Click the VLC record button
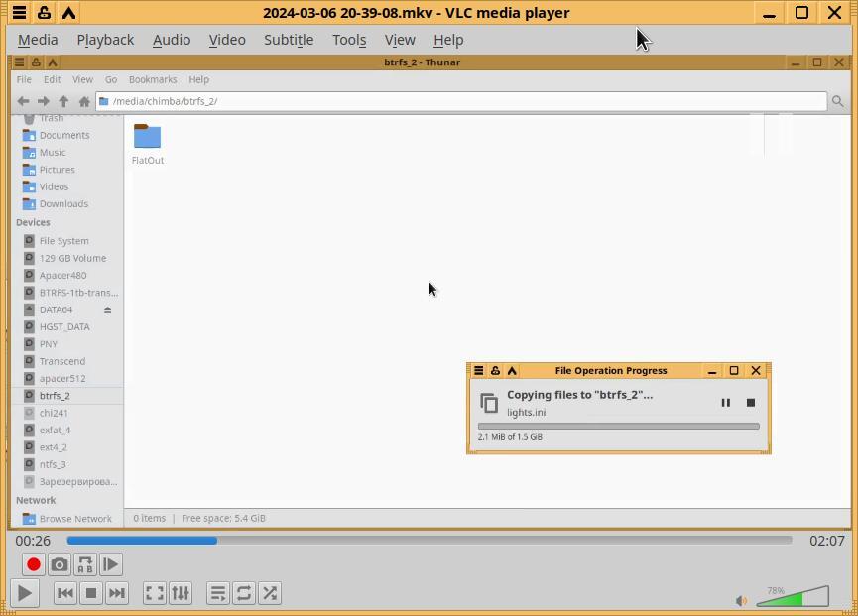858x616 pixels. [x=34, y=564]
